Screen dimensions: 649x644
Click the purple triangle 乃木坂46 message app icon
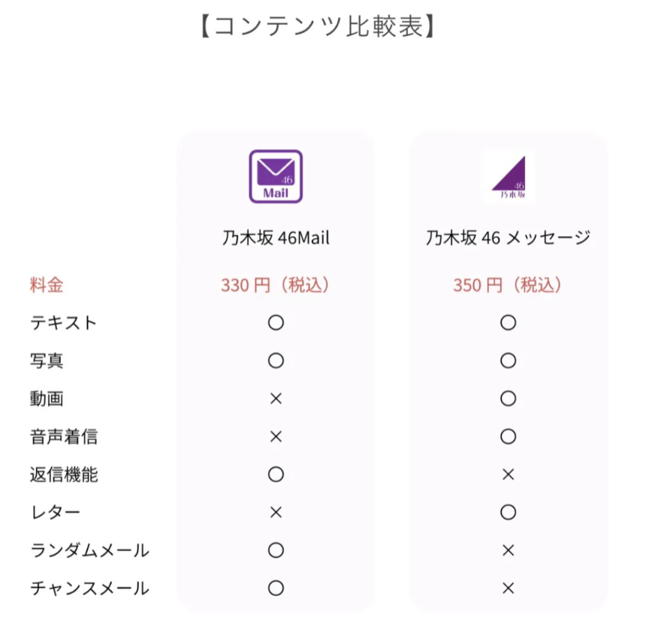[x=508, y=176]
